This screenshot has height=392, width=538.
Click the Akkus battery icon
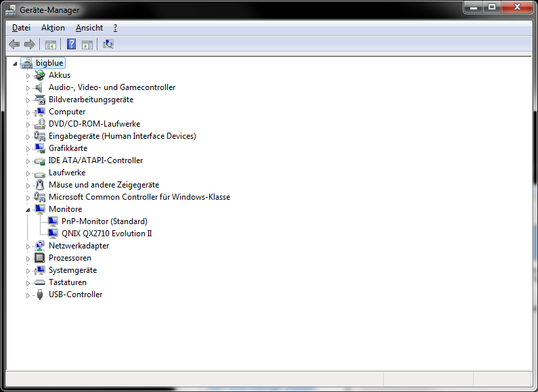tap(40, 75)
